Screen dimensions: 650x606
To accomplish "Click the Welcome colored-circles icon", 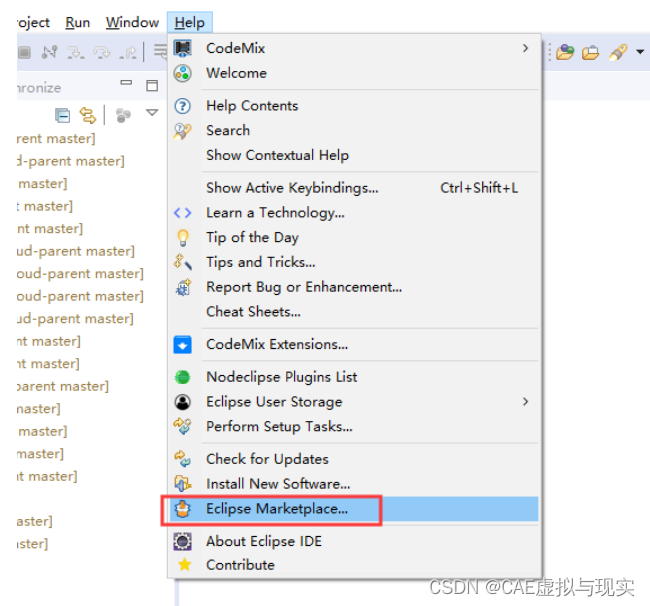I will tap(182, 73).
